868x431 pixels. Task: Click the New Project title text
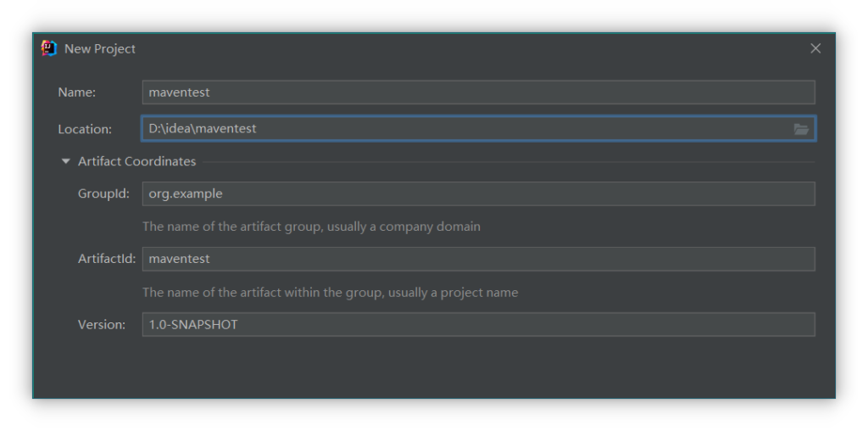pos(100,48)
